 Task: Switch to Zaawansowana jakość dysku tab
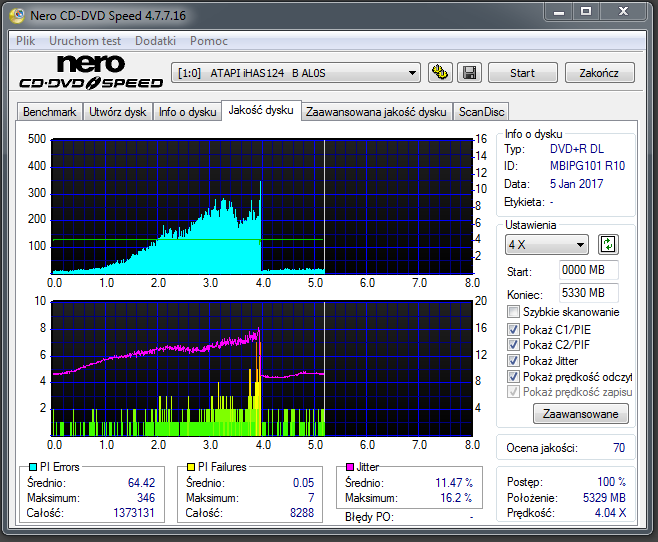[376, 112]
